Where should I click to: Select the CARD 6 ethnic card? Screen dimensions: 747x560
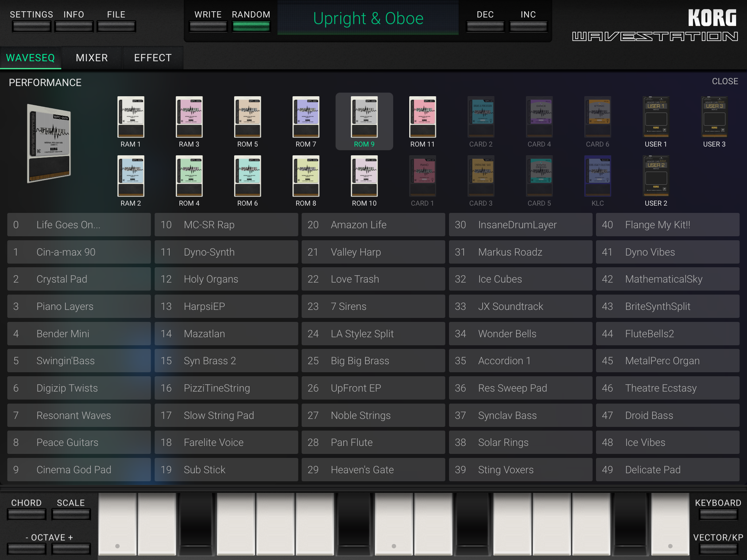pos(597,117)
